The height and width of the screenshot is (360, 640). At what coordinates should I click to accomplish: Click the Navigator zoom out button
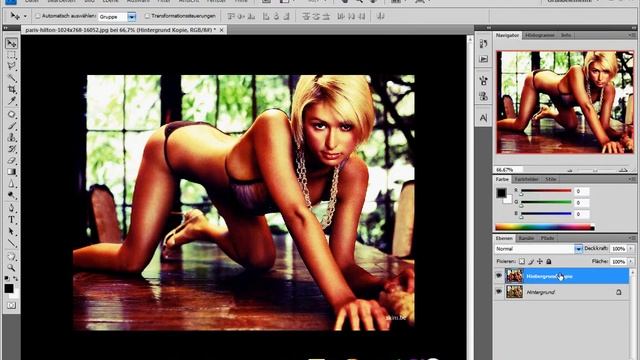click(x=570, y=170)
